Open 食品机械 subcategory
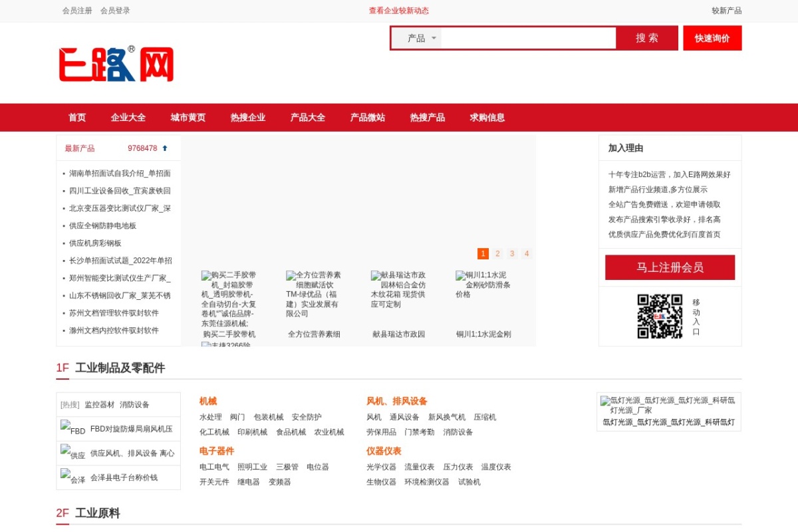This screenshot has height=532, width=798. click(x=291, y=432)
